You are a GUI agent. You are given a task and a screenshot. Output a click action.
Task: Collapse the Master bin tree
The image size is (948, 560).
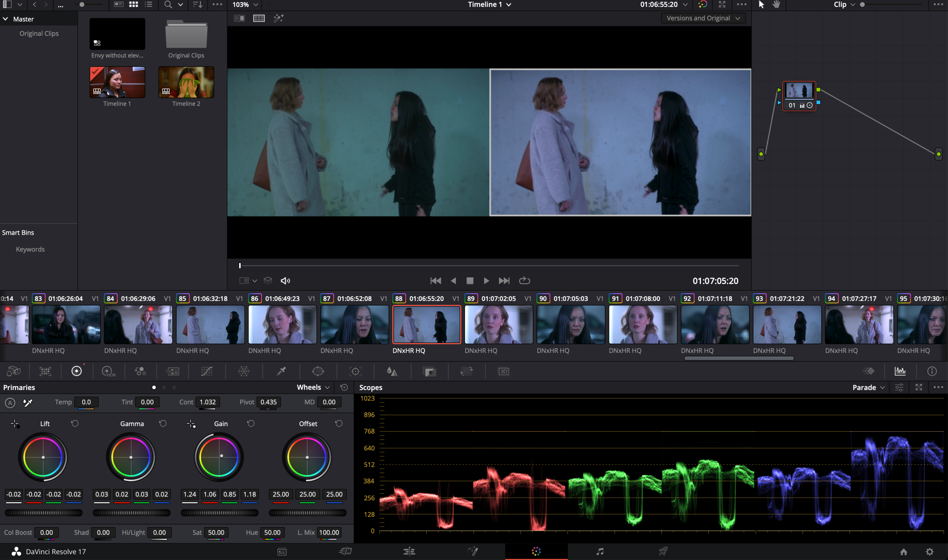coord(5,19)
